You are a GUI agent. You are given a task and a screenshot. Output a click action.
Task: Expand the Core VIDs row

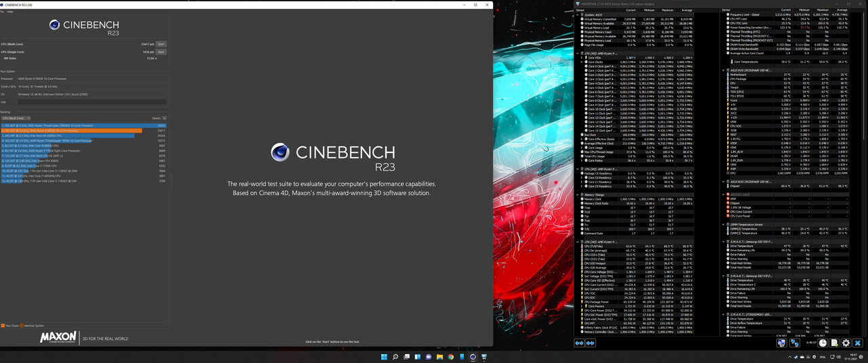(581, 58)
